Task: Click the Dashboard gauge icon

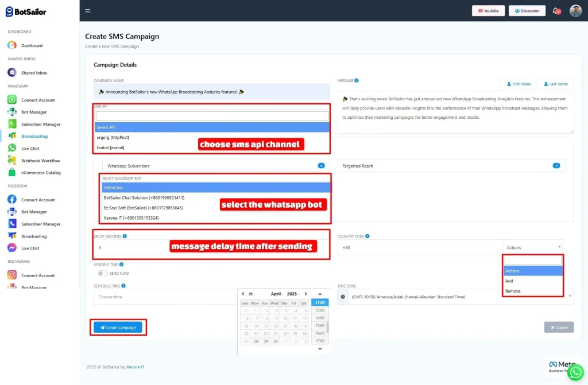Action: (12, 45)
